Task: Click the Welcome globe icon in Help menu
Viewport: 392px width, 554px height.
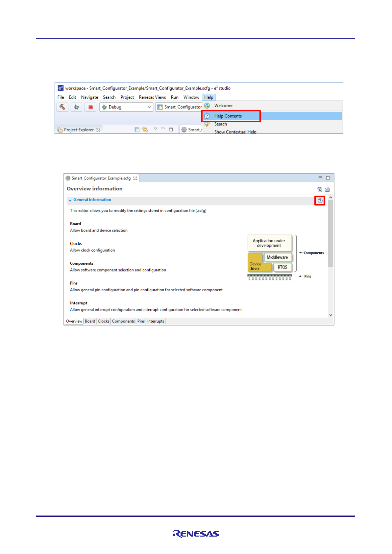Action: pos(207,106)
